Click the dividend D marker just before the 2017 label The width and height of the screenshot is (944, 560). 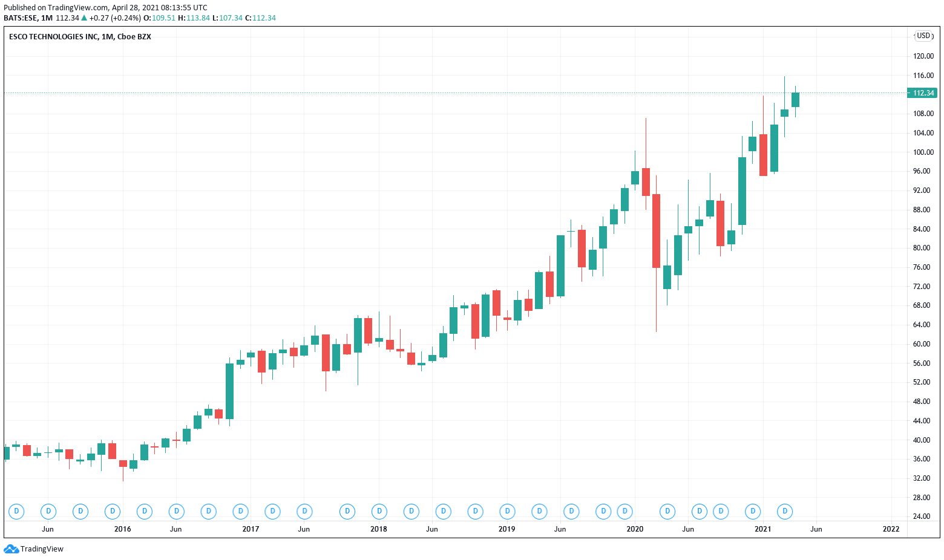[241, 512]
